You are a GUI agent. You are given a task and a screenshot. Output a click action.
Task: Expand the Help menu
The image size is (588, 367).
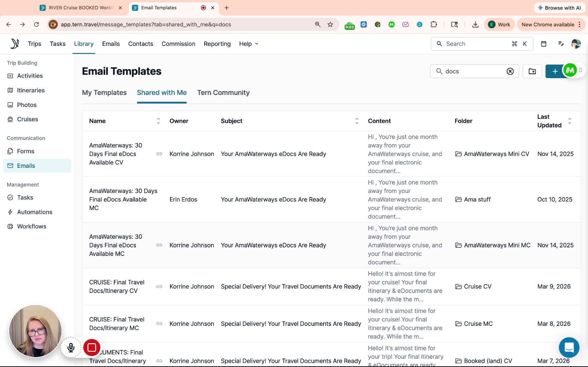pyautogui.click(x=248, y=44)
